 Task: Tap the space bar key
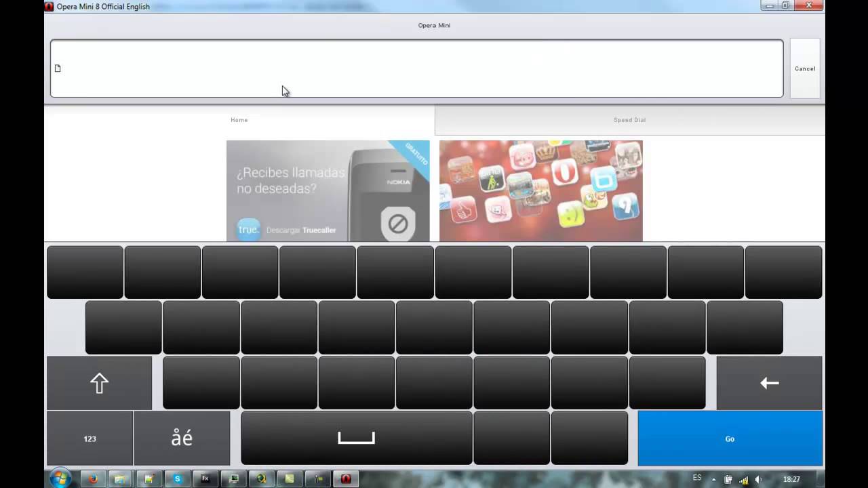tap(357, 438)
